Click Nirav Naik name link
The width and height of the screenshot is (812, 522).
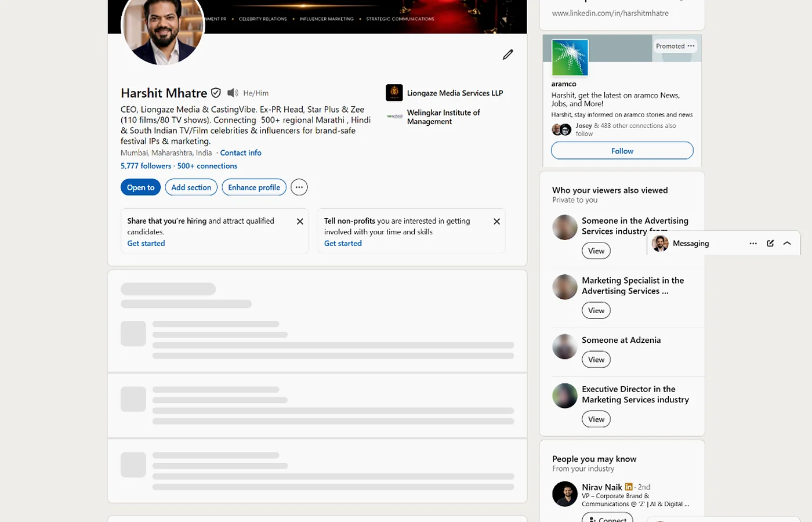coord(602,487)
